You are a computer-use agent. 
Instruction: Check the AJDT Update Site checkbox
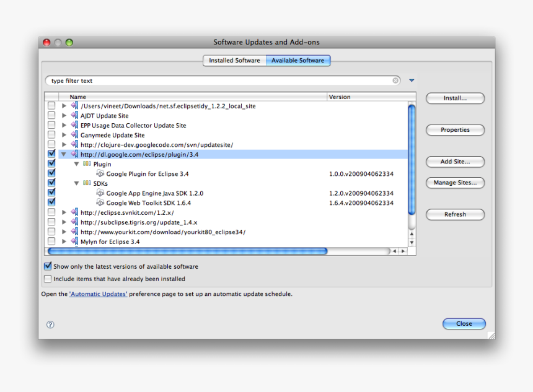pos(51,115)
